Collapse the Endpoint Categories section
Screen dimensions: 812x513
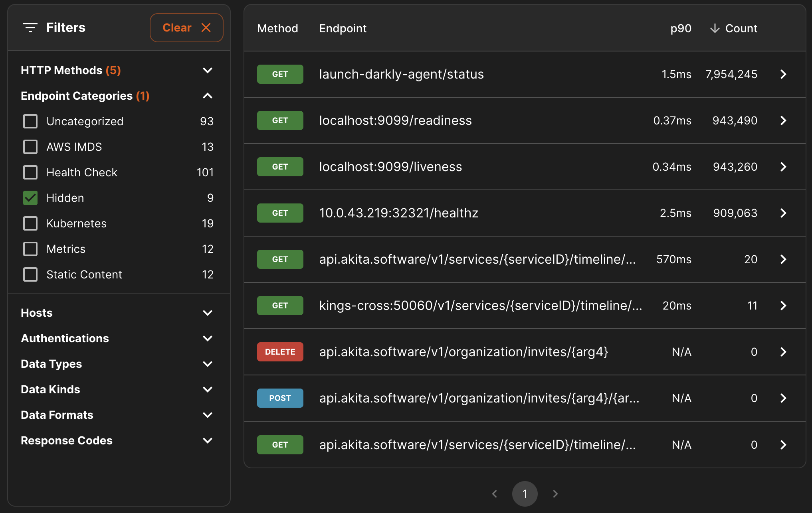pyautogui.click(x=207, y=96)
